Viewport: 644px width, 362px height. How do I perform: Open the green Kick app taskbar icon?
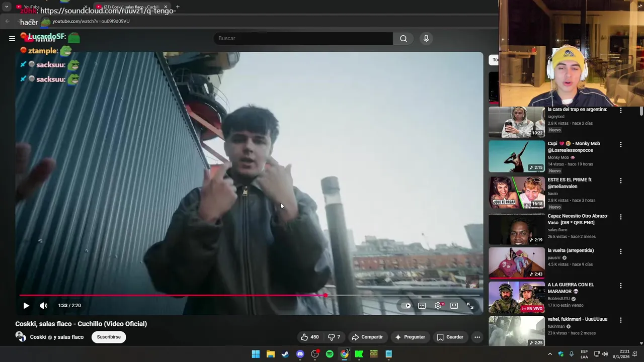[359, 354]
